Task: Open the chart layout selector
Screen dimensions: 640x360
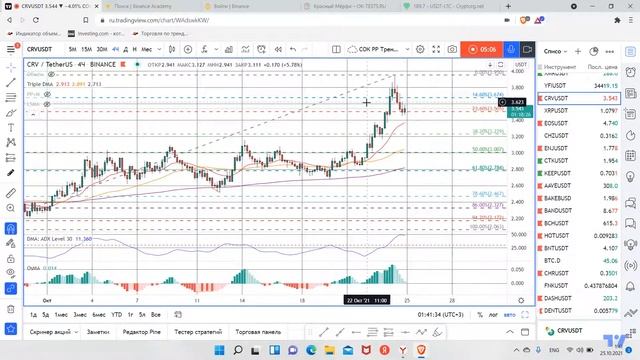Action: coord(336,49)
